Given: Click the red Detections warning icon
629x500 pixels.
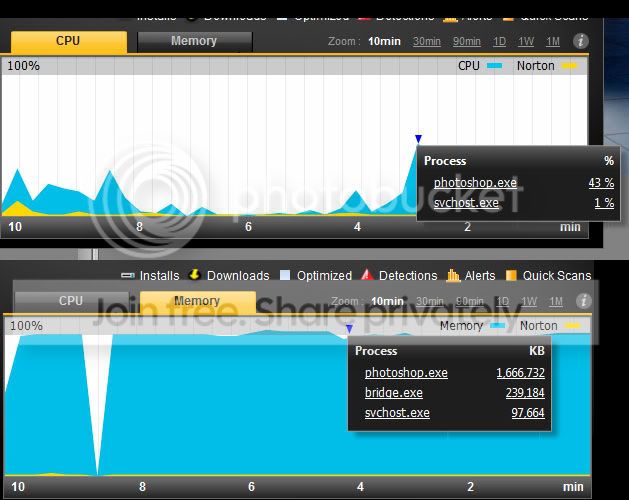Looking at the screenshot, I should 367,275.
